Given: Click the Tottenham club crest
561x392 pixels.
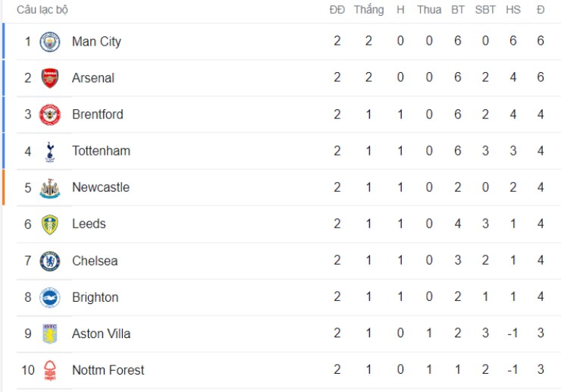Looking at the screenshot, I should (x=50, y=151).
